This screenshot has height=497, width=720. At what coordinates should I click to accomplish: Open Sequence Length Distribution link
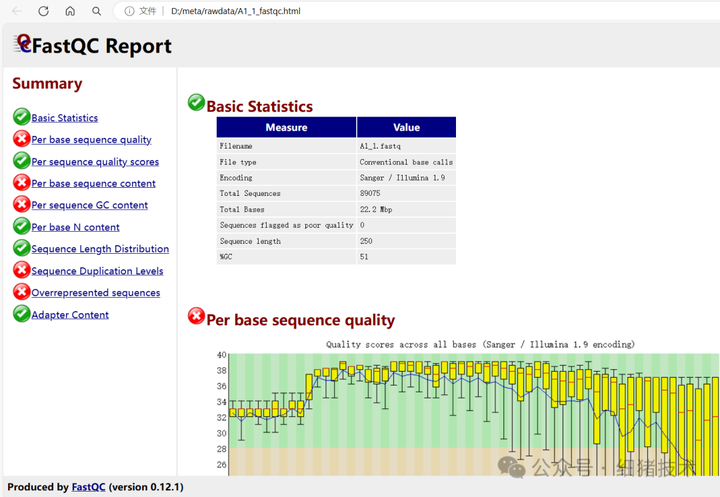pyautogui.click(x=100, y=249)
